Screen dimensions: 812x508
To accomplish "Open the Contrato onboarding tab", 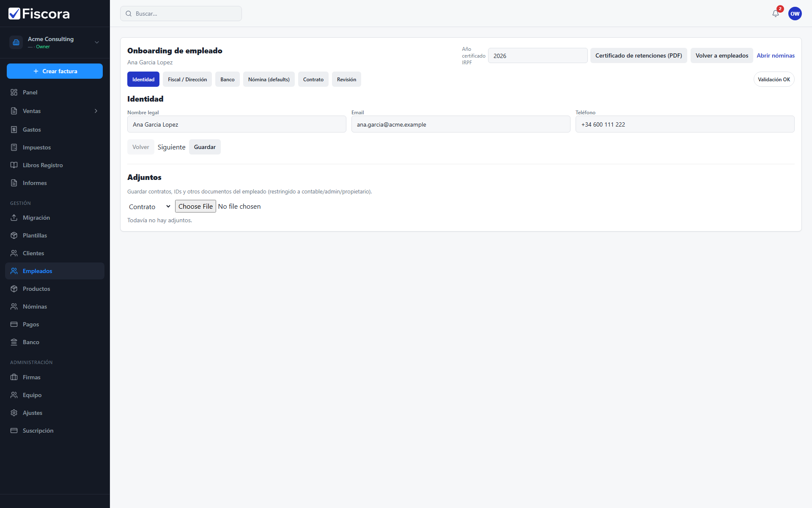I will pyautogui.click(x=313, y=80).
